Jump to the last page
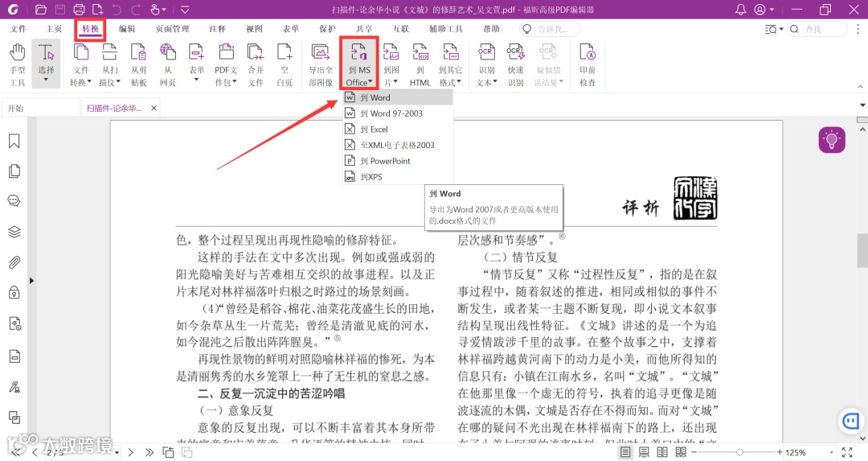The width and height of the screenshot is (868, 461). pyautogui.click(x=149, y=452)
